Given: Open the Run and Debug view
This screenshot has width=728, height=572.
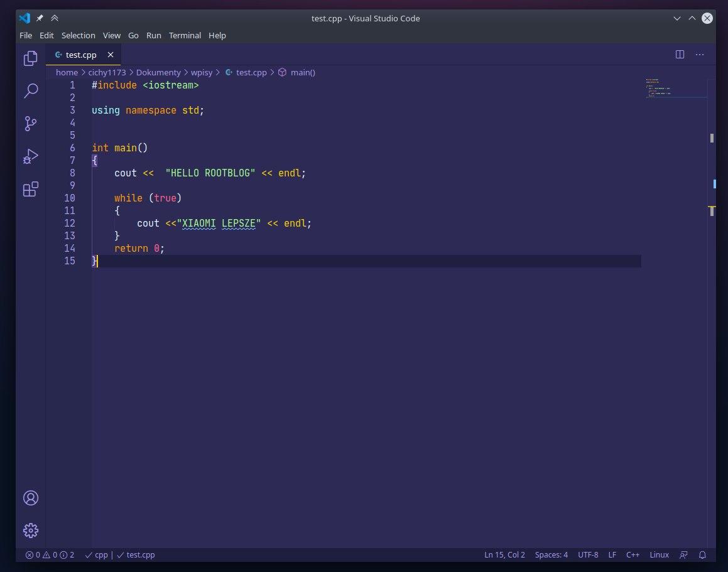Looking at the screenshot, I should coord(30,156).
